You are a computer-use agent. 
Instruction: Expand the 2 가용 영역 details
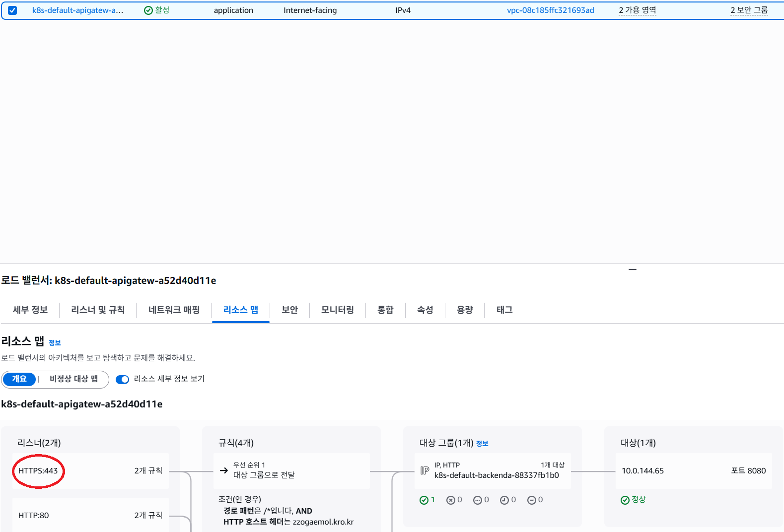coord(637,10)
